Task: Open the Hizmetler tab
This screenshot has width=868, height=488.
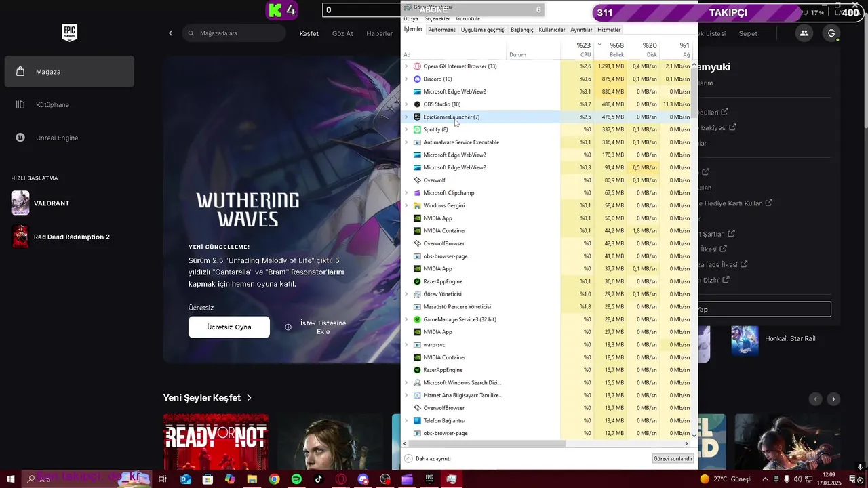Action: coord(609,30)
